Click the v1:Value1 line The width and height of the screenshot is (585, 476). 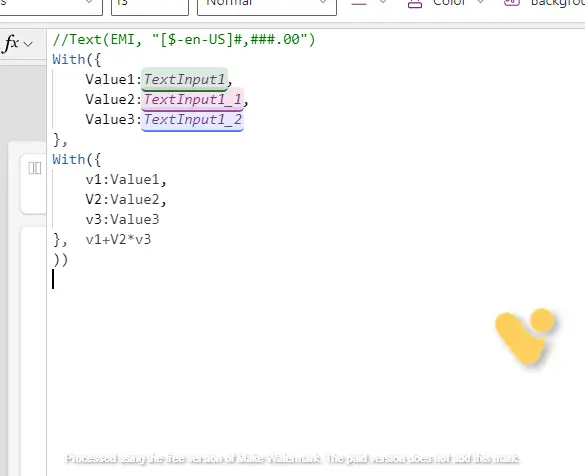pos(126,179)
